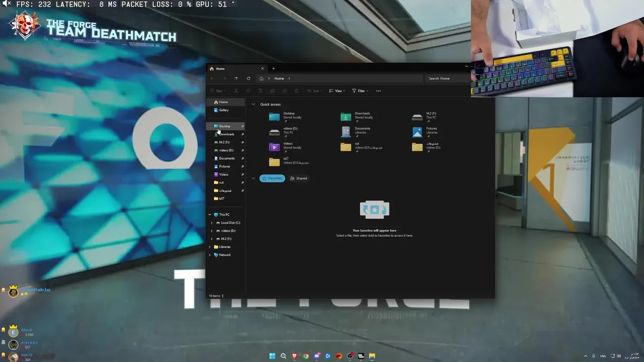644x362 pixels.
Task: Open the Downloads folder in Quick access grid
Action: pos(357,117)
